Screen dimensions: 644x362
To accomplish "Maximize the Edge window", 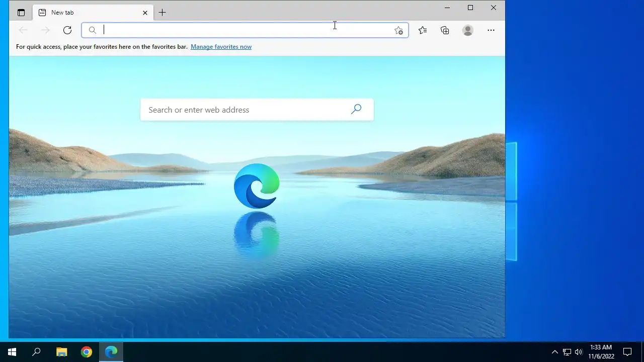I will [470, 8].
